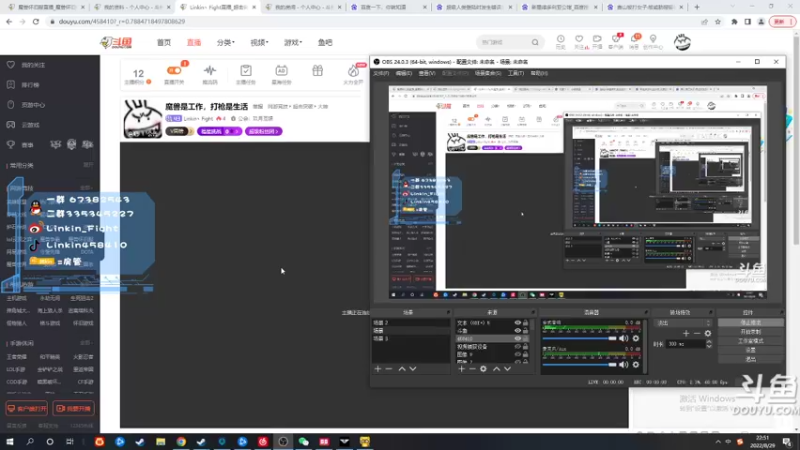Open transition properties gear icon
Image resolution: width=800 pixels, height=450 pixels.
pos(708,333)
